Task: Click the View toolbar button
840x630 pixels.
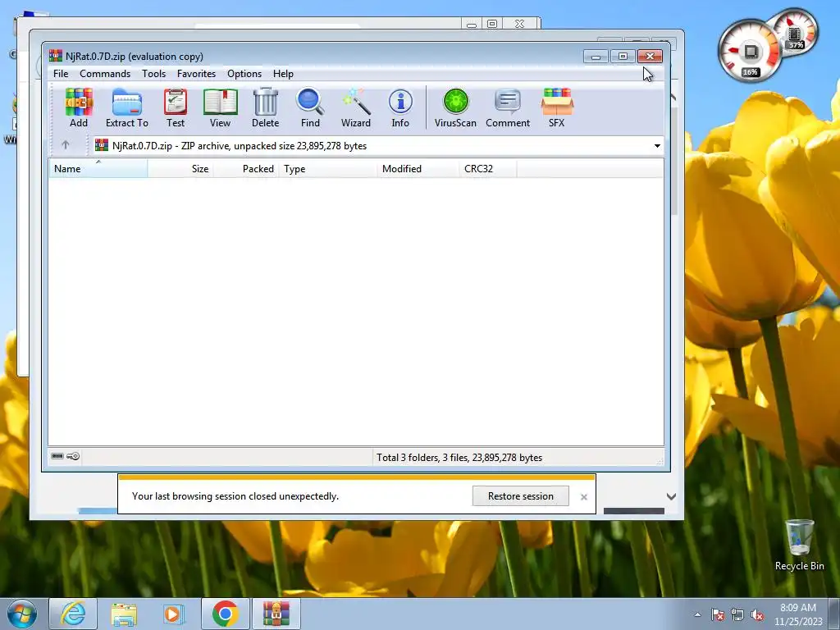Action: [220, 108]
